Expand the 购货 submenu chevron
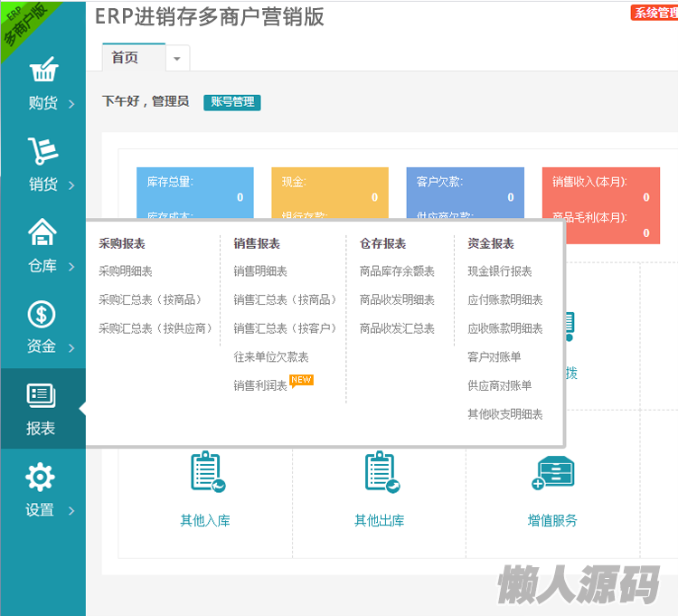This screenshot has width=678, height=616. [71, 104]
